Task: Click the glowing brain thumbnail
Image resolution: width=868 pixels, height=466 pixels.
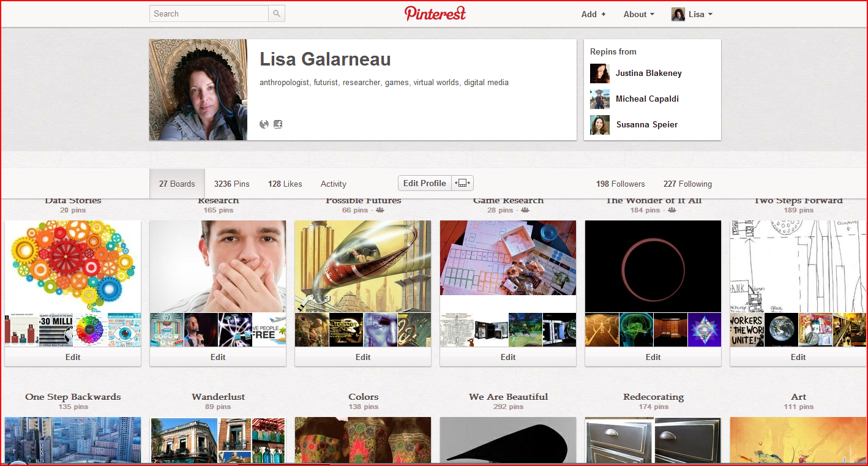Action: coord(636,330)
